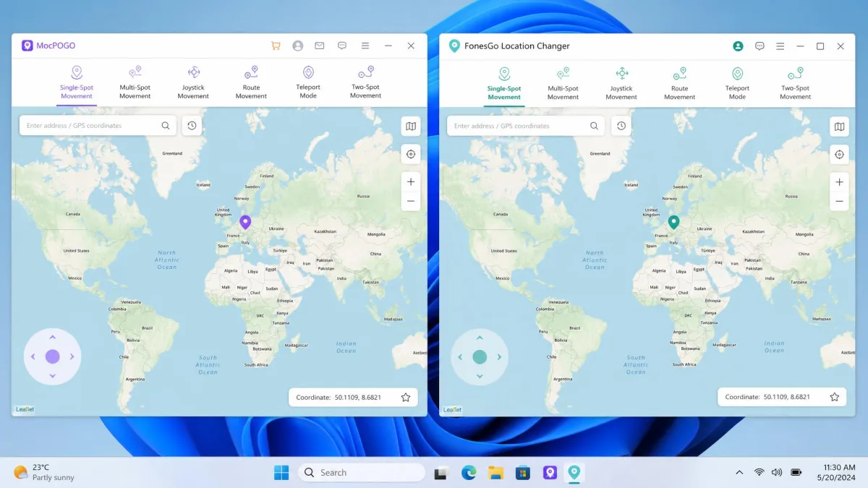
Task: Open the MocPOGO feedback chat icon
Action: pos(342,46)
